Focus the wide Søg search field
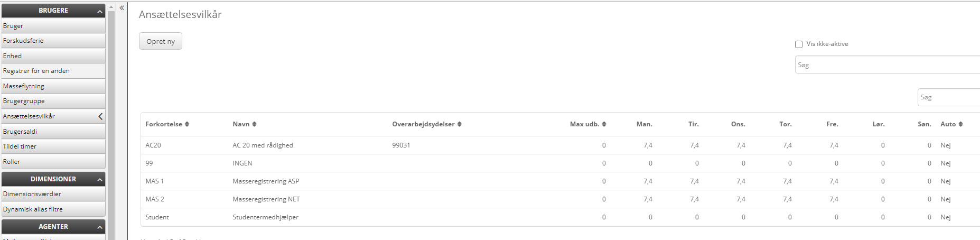This screenshot has width=980, height=240. (886, 65)
